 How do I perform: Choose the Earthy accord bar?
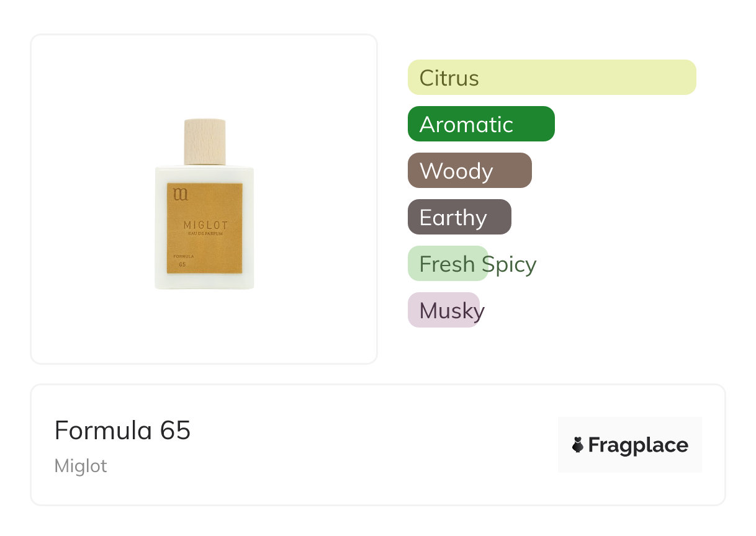459,217
